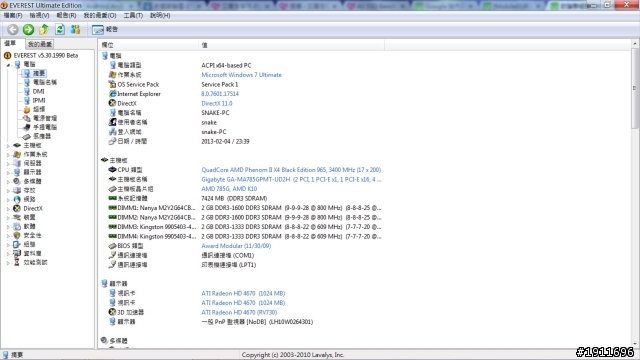Select DMI in the left tree

point(38,91)
